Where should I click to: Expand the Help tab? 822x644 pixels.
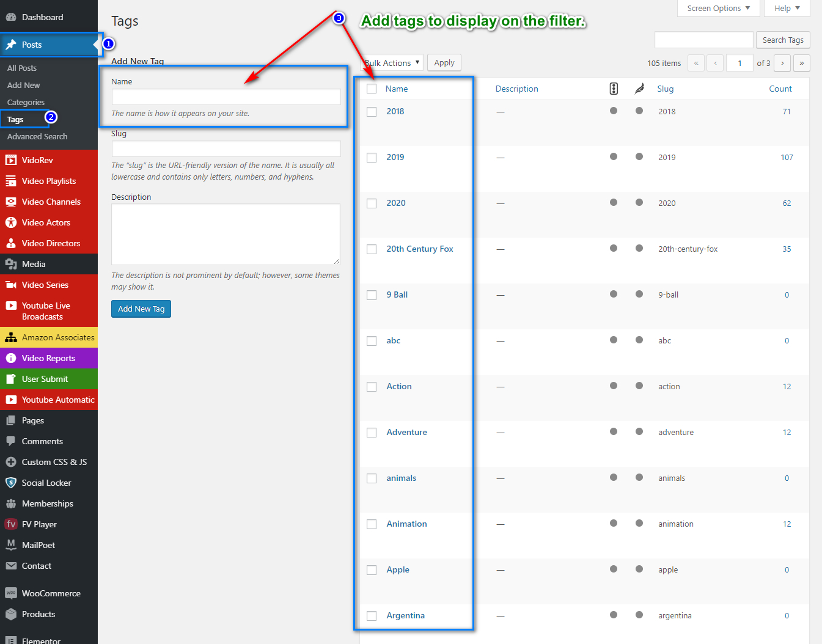tap(787, 9)
